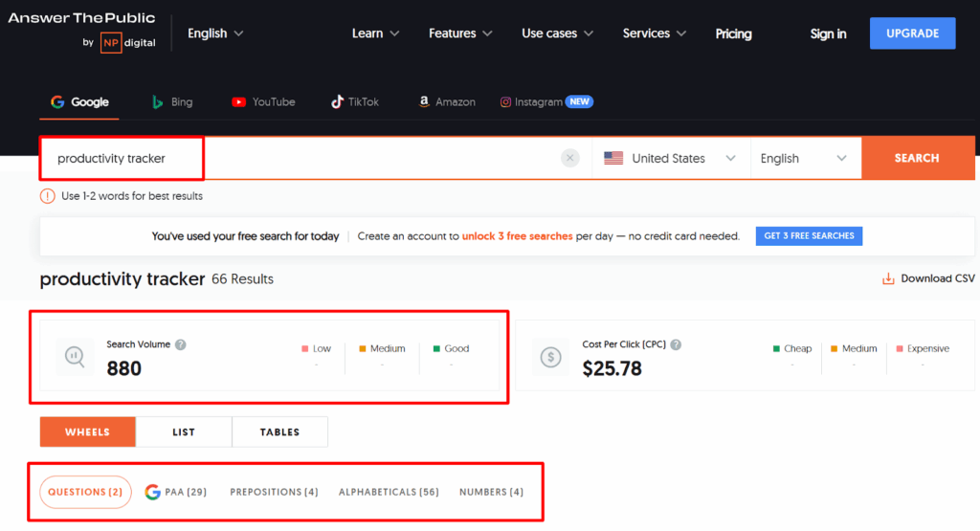Select the NUMBERS (4) filter
The height and width of the screenshot is (531, 980).
[491, 492]
